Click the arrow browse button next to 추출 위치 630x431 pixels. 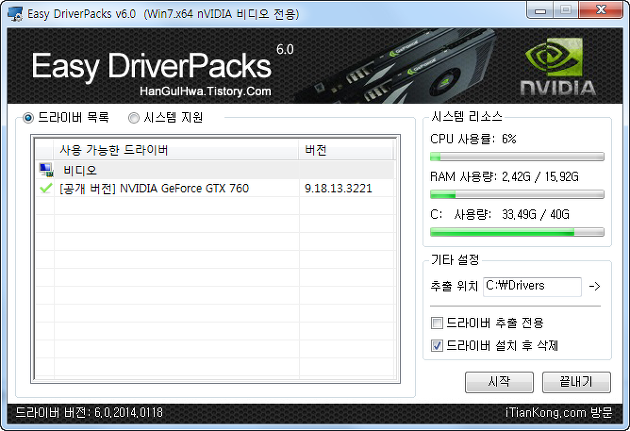(x=595, y=286)
